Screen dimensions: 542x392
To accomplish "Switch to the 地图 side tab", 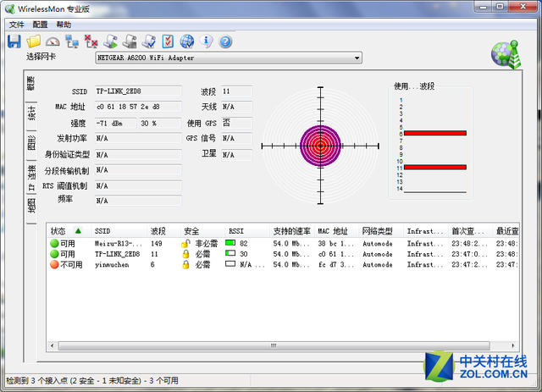I will click(31, 206).
